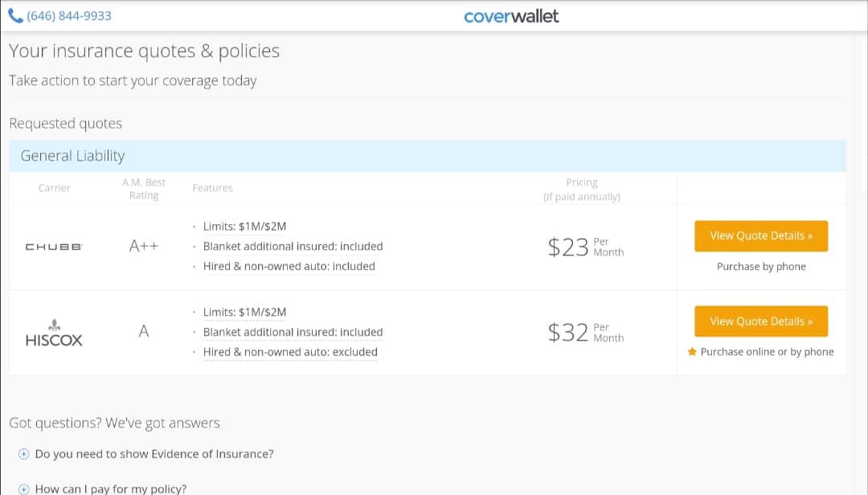Click 'Your insurance quotes & policies' heading
Image resolution: width=868 pixels, height=495 pixels.
click(144, 51)
